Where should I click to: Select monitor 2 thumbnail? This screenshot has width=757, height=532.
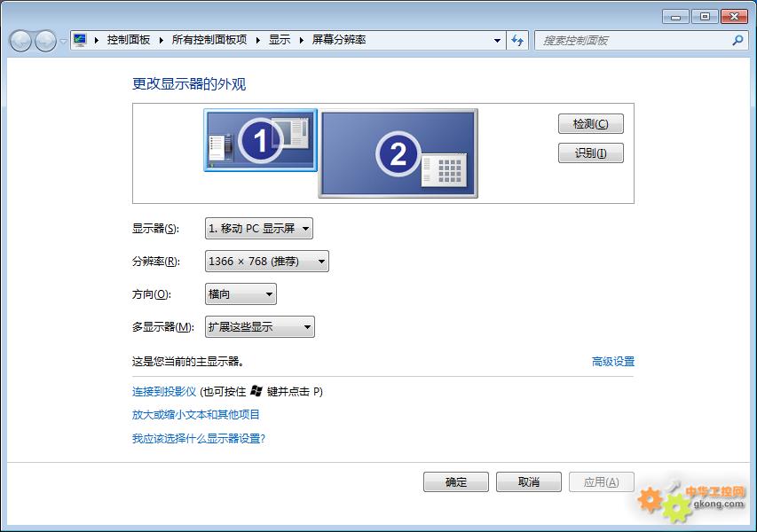click(398, 153)
